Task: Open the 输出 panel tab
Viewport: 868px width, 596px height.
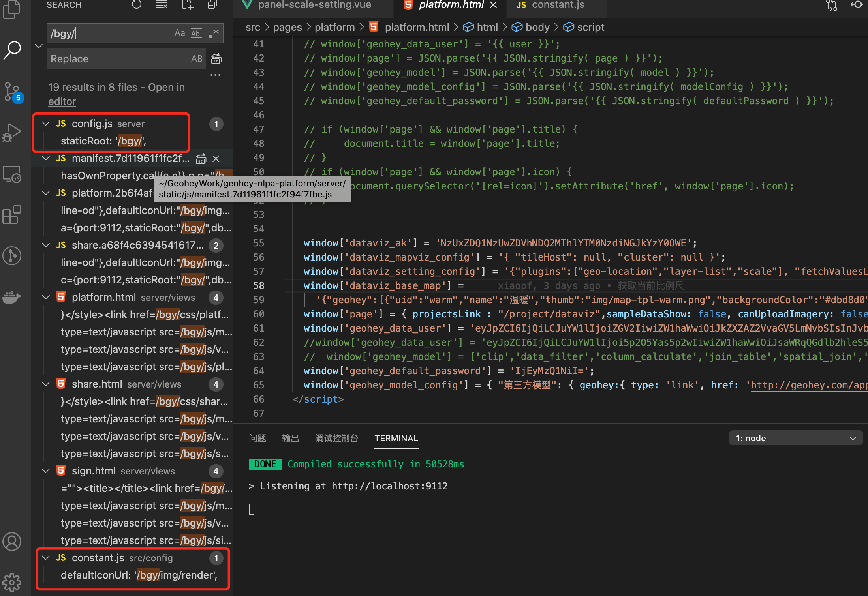Action: (x=291, y=438)
